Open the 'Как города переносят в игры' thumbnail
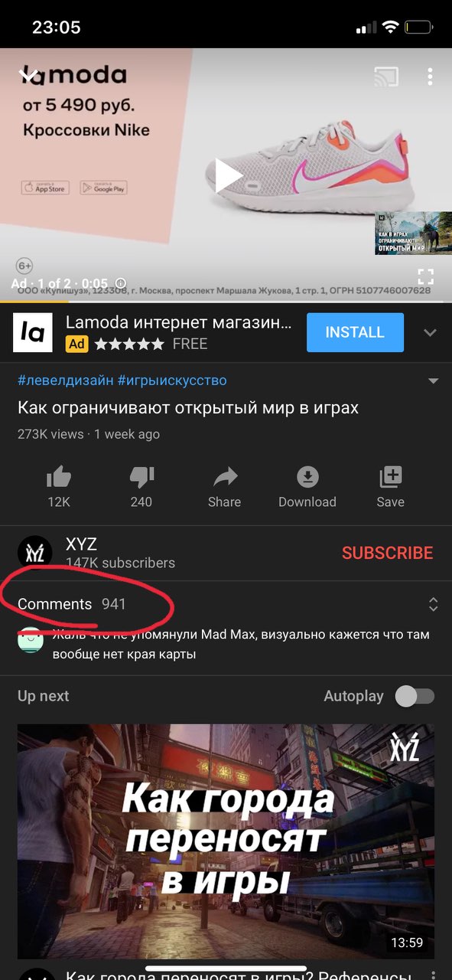Viewport: 452px width, 980px height. point(226,841)
